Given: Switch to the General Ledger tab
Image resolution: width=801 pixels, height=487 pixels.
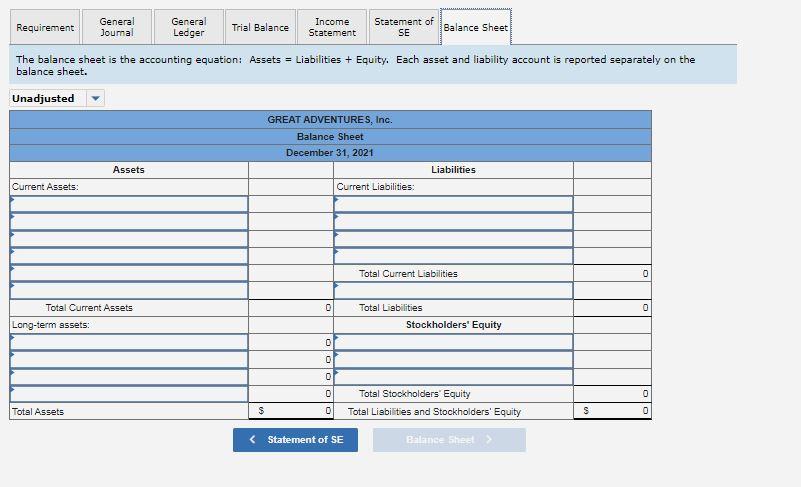Looking at the screenshot, I should [189, 27].
